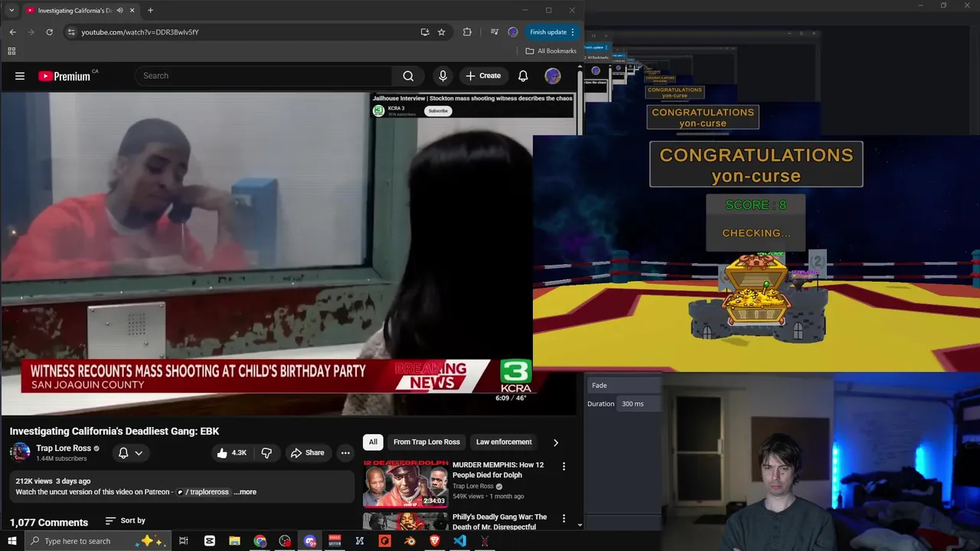
Task: View site information icon in address bar
Action: [x=71, y=32]
